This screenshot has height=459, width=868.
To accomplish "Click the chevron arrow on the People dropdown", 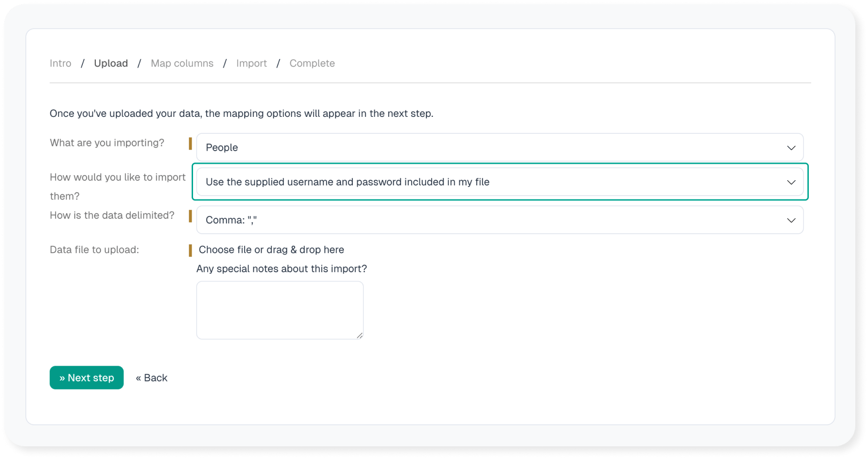I will (791, 148).
